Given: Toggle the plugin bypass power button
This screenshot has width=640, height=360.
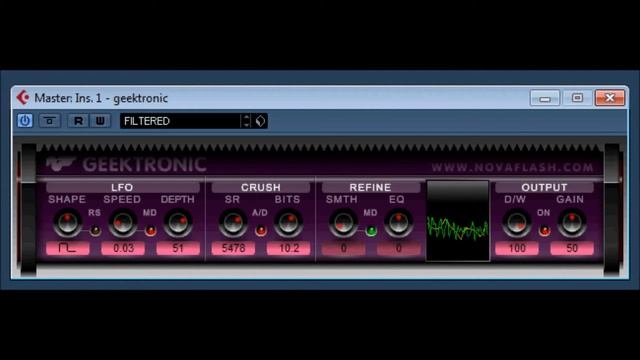Looking at the screenshot, I should [x=25, y=121].
